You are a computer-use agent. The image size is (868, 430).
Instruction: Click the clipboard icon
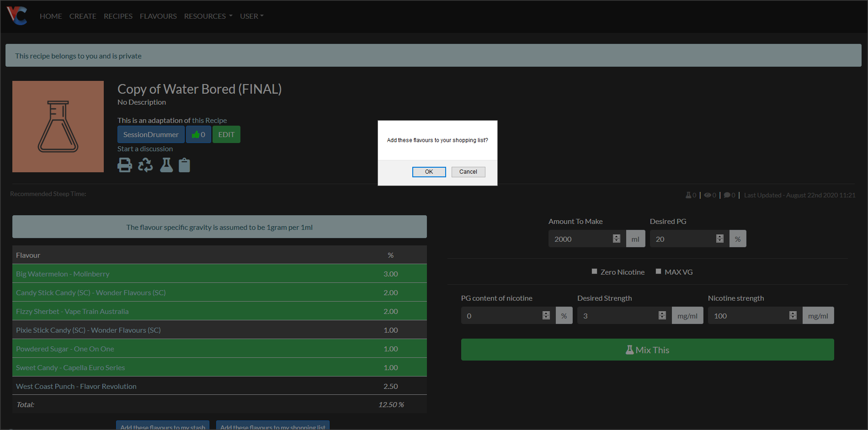(184, 165)
